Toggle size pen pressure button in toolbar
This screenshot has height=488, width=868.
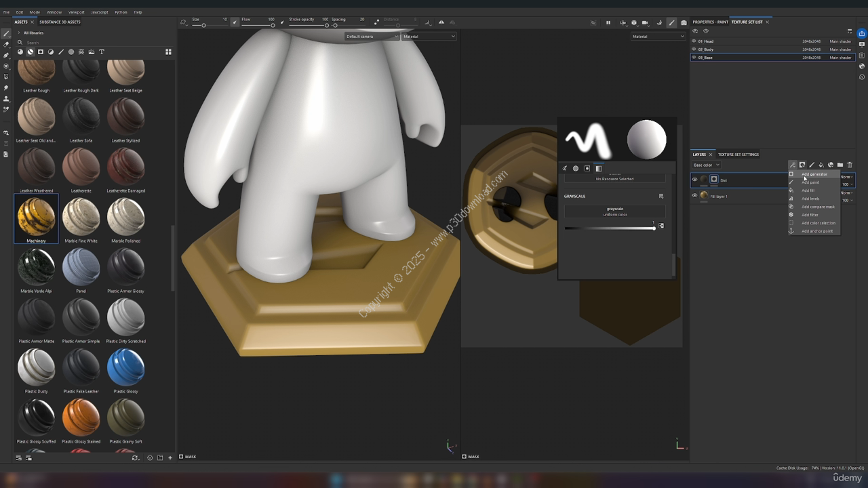(x=235, y=22)
